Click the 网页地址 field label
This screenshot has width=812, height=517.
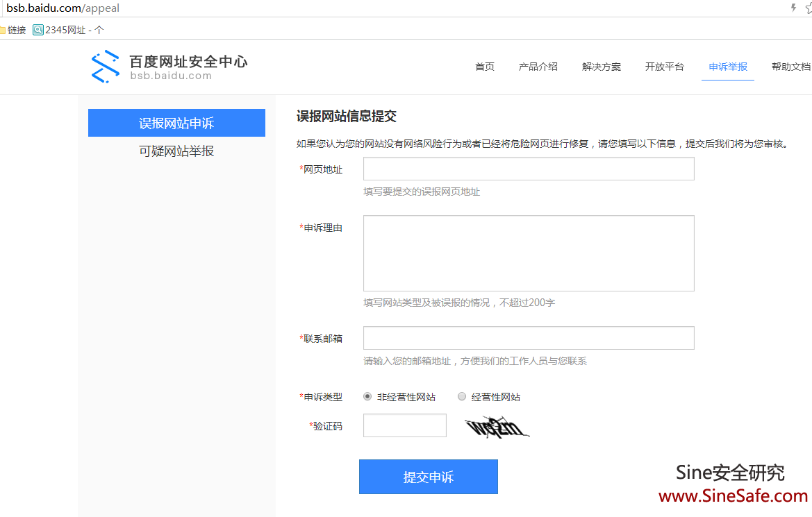coord(322,170)
